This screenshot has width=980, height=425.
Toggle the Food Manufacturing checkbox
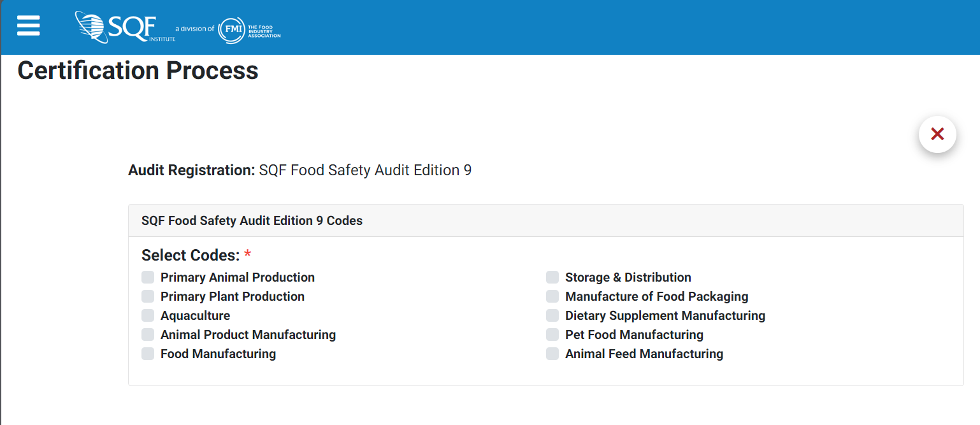pos(148,354)
